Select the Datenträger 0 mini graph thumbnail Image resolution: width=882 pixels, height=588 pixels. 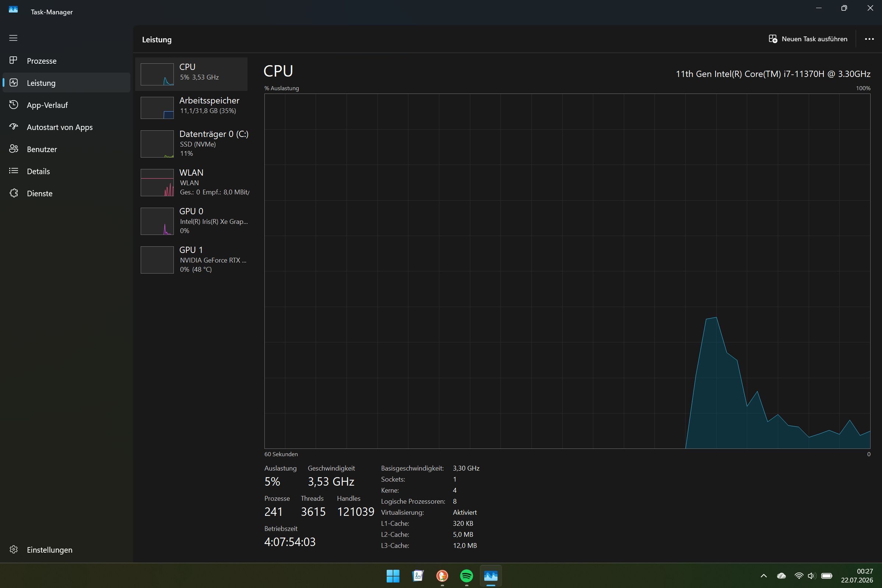157,144
